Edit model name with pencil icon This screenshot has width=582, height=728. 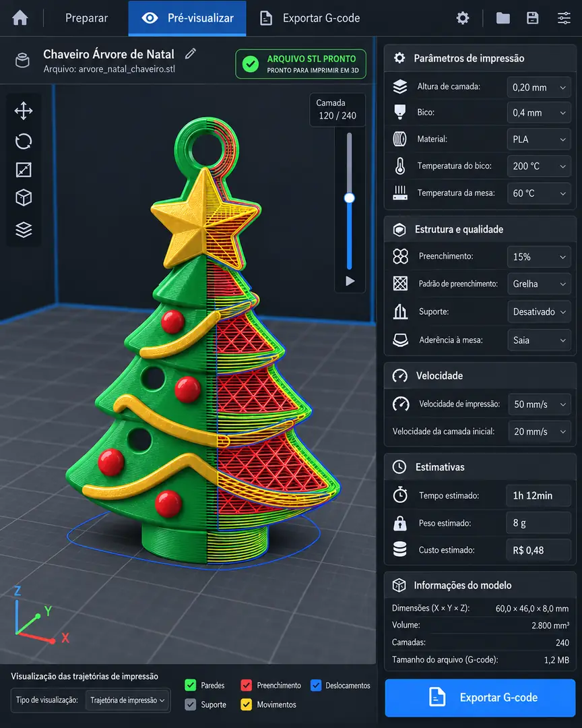tap(190, 54)
